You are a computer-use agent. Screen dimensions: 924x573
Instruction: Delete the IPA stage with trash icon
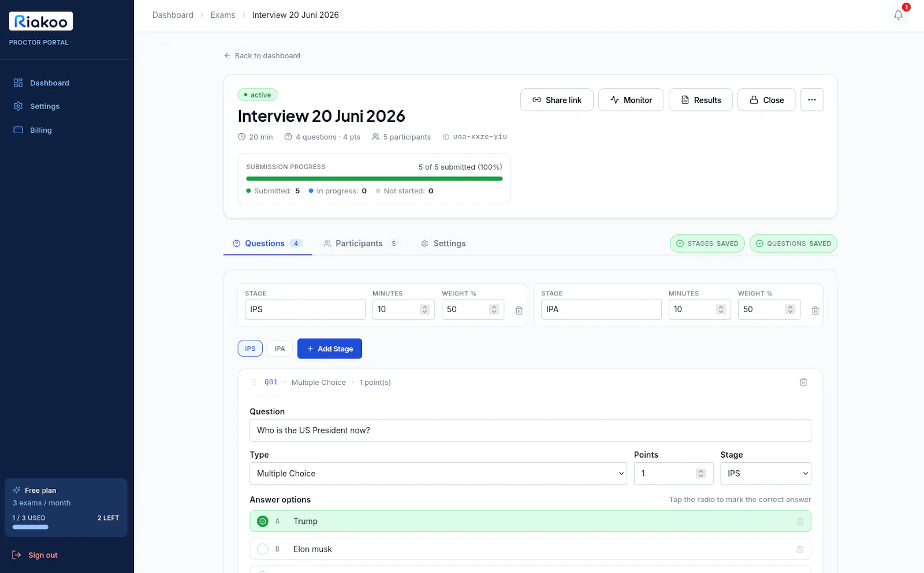(815, 310)
